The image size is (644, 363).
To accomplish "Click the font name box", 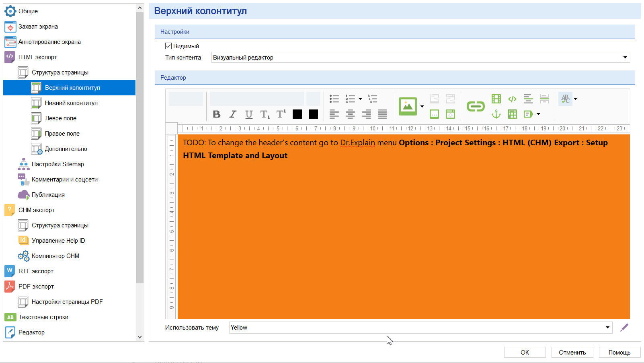I will (257, 99).
